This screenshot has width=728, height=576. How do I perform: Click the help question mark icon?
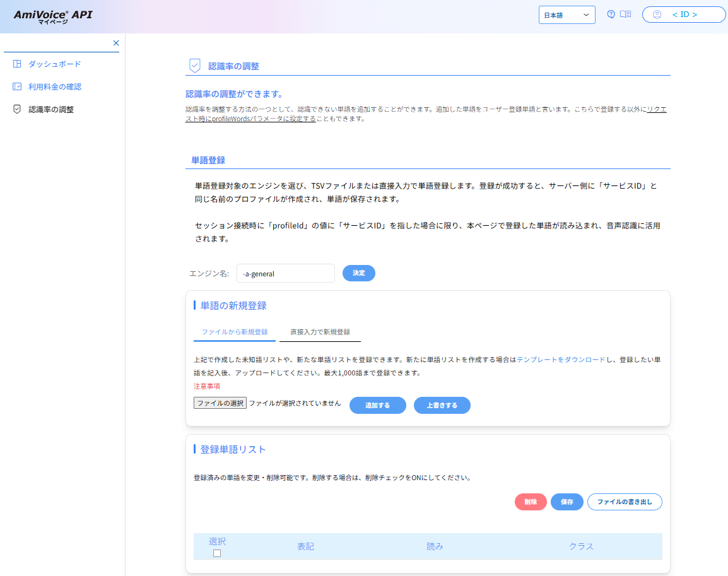611,15
